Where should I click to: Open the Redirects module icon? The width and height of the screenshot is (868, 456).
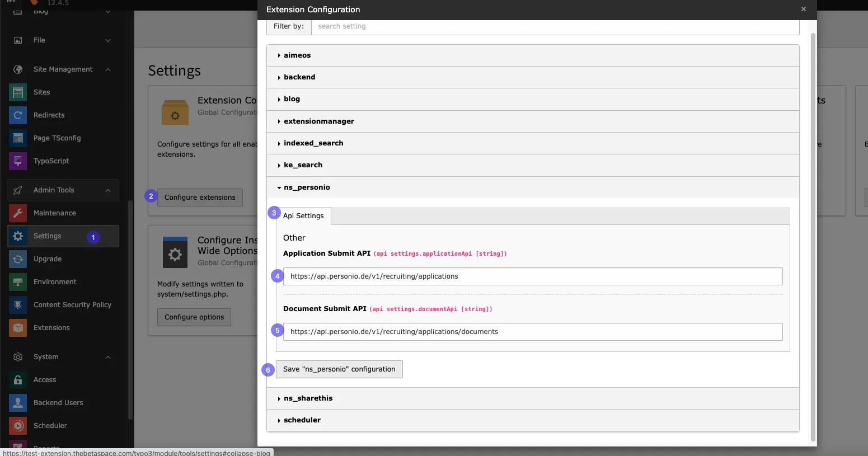[x=18, y=115]
